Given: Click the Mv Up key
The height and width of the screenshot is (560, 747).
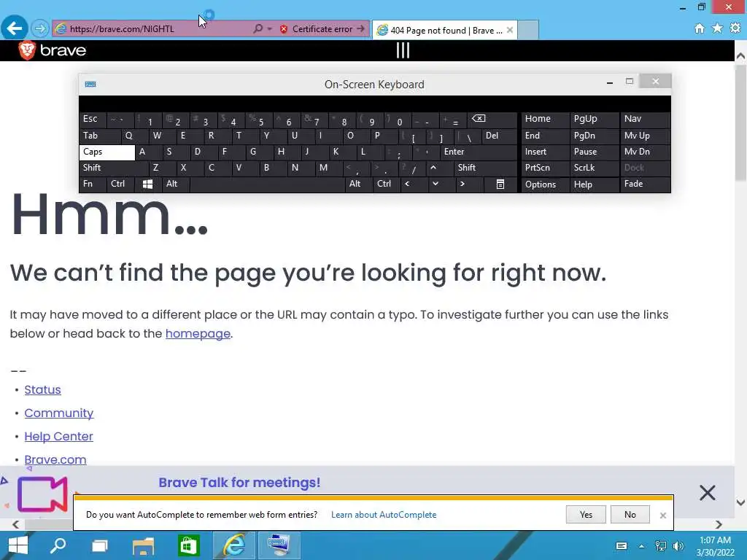Looking at the screenshot, I should [x=646, y=136].
